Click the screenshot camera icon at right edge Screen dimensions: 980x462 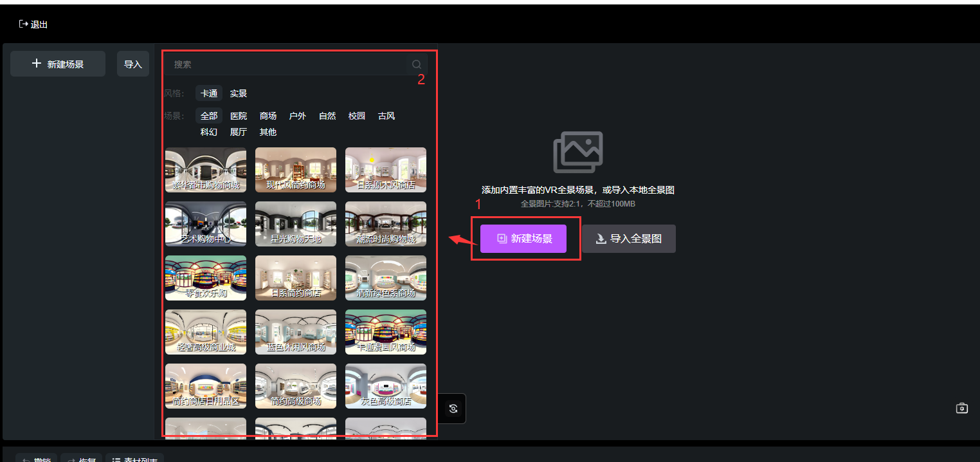click(961, 408)
